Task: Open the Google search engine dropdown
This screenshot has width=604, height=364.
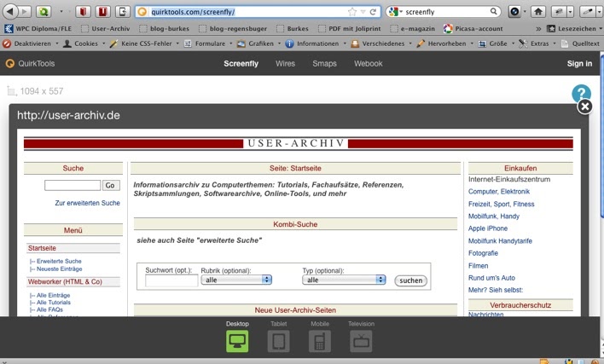Action: tap(395, 12)
